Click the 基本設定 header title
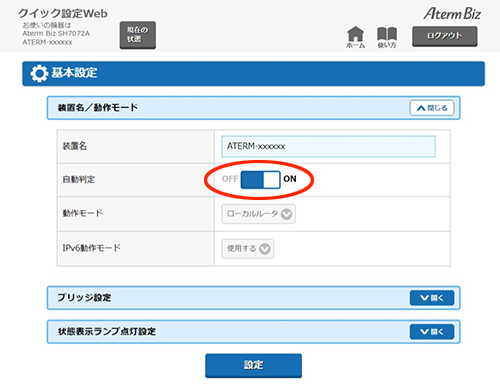The image size is (500, 388). click(x=74, y=73)
